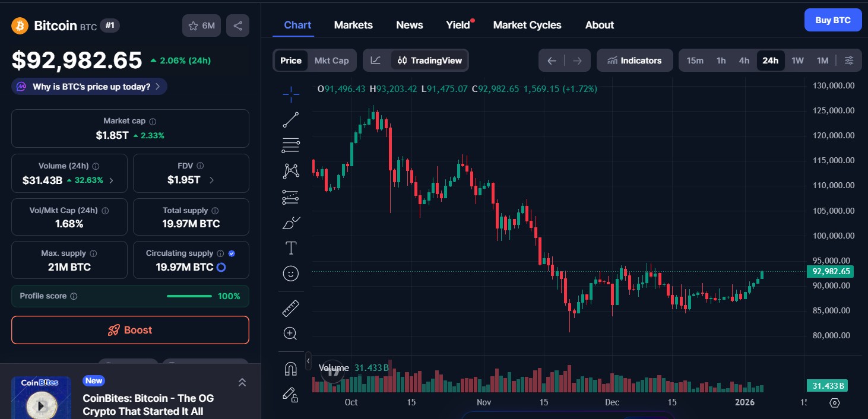This screenshot has height=419, width=868.
Task: Open the emoji sticker tool
Action: tap(290, 273)
